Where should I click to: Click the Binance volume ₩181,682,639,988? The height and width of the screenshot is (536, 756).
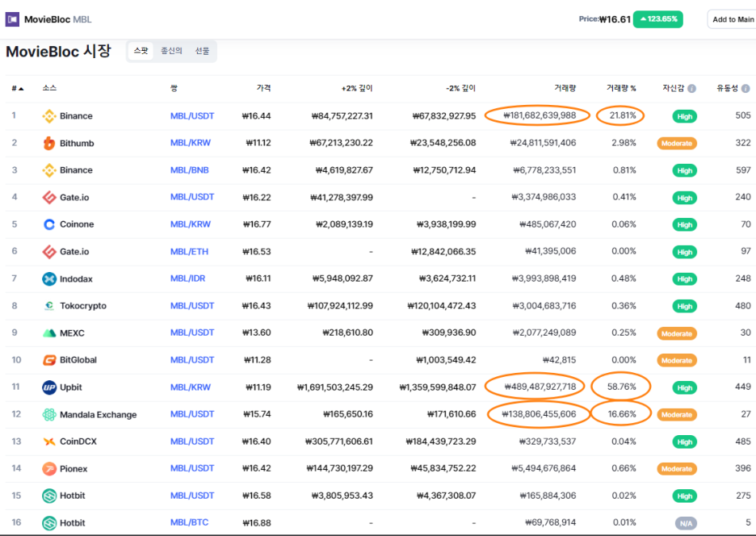(x=540, y=115)
